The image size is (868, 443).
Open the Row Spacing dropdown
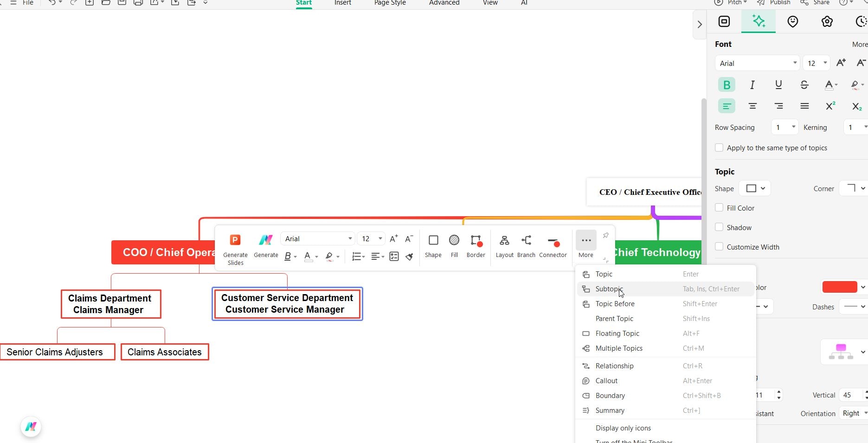coord(784,127)
